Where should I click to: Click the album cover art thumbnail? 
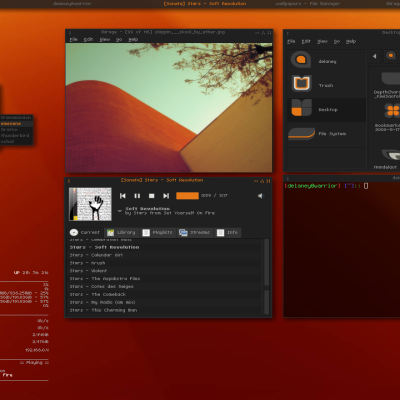click(90, 204)
